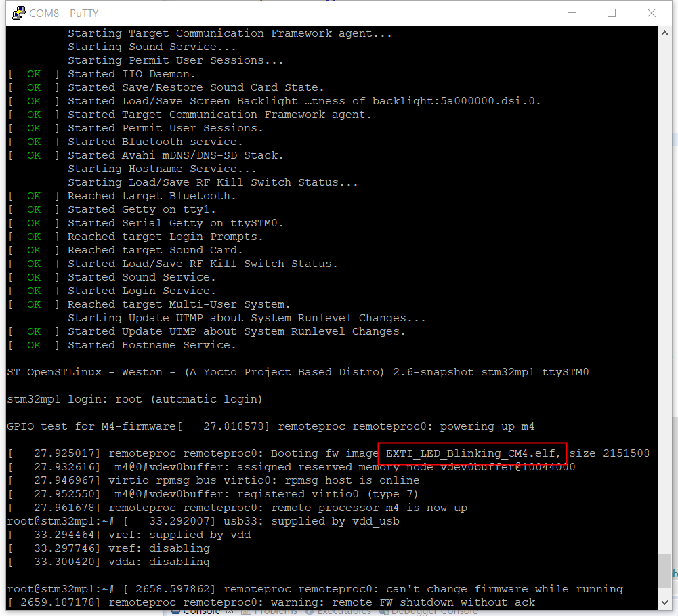Image resolution: width=678 pixels, height=616 pixels.
Task: Click 'Started Permit User Sessions.' line
Action: (x=135, y=128)
